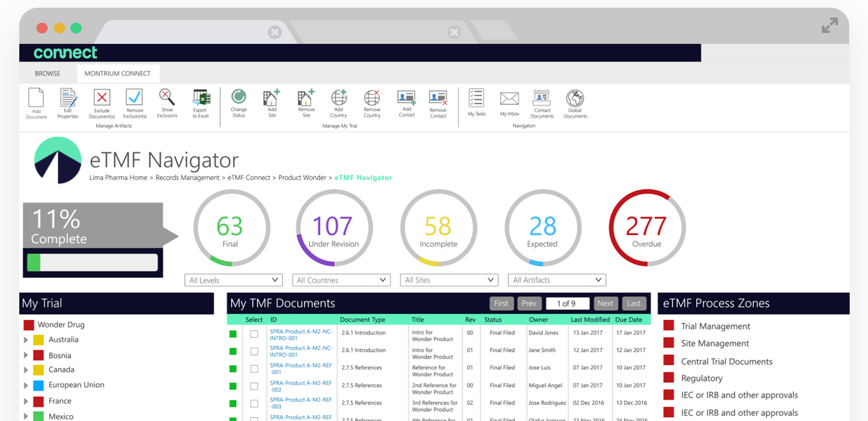Tick checkbox for SPRA-Product A-M2-REF-001 row
The image size is (868, 421).
pos(254,369)
